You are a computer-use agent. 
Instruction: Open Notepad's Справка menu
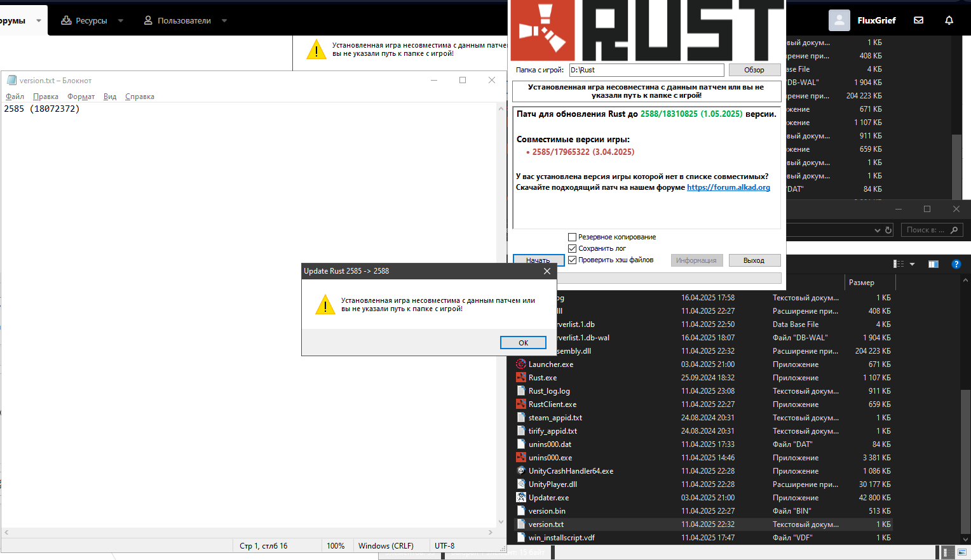click(x=140, y=97)
